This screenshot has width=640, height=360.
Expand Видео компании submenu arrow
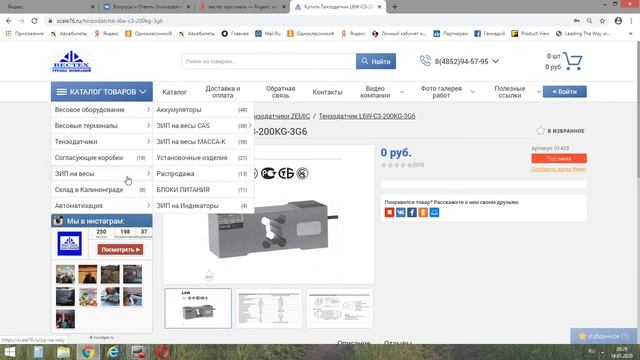coord(402,92)
